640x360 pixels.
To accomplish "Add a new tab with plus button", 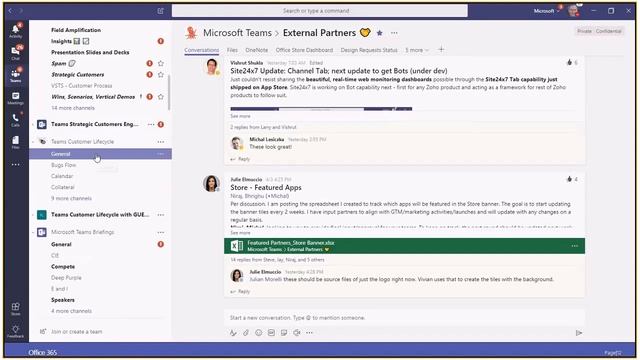I will (441, 50).
